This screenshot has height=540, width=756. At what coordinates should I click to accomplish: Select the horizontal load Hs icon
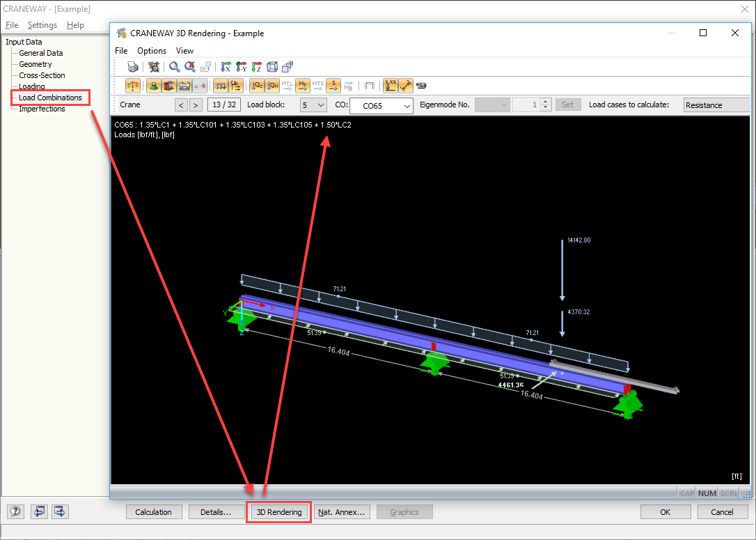click(301, 85)
